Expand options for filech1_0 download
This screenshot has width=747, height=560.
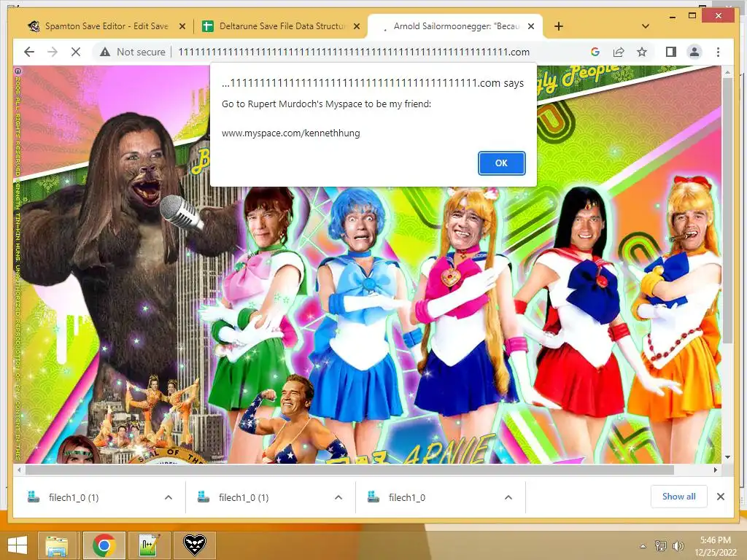click(508, 497)
